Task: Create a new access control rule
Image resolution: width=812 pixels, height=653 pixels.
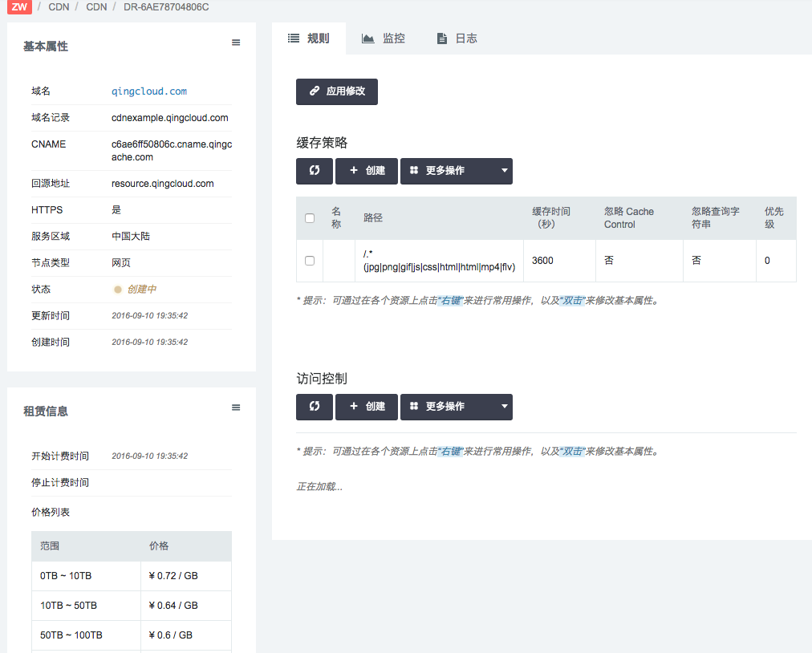Action: [367, 407]
